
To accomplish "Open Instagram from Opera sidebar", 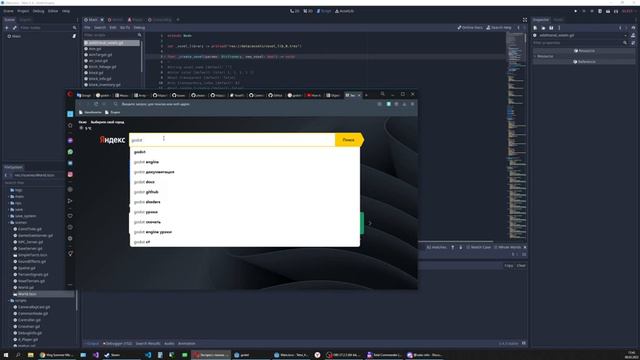I will pyautogui.click(x=70, y=174).
